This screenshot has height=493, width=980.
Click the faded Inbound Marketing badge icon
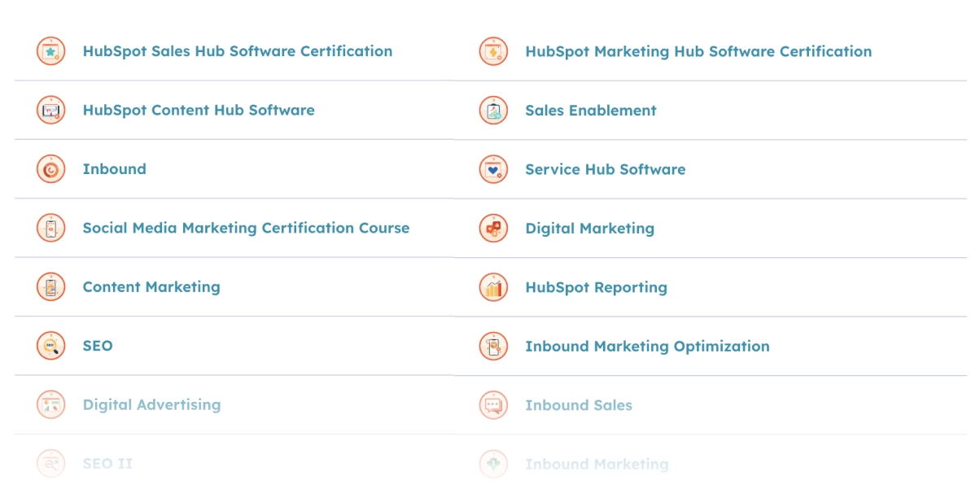point(493,464)
